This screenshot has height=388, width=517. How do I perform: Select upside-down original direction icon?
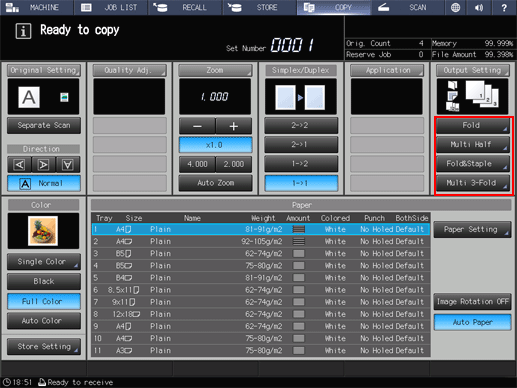68,165
